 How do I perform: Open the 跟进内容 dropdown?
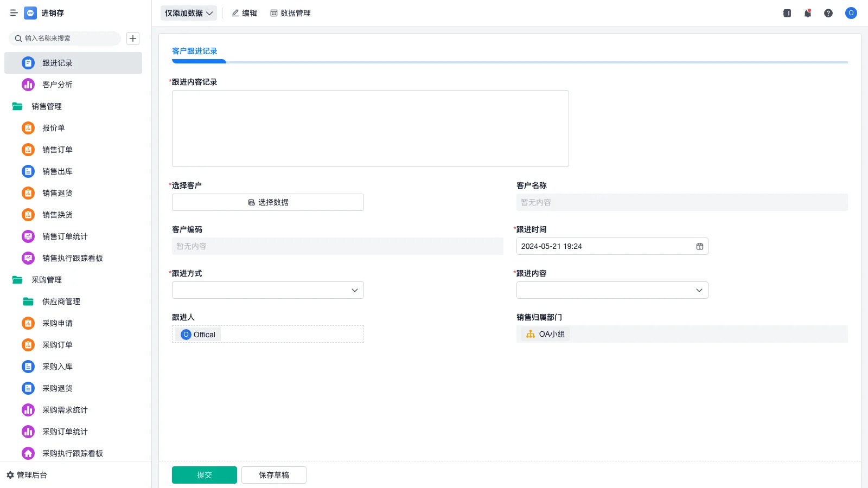[x=612, y=290]
